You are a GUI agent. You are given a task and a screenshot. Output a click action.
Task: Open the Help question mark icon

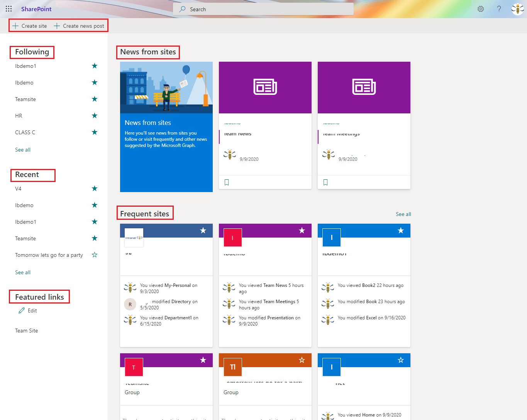coord(499,8)
